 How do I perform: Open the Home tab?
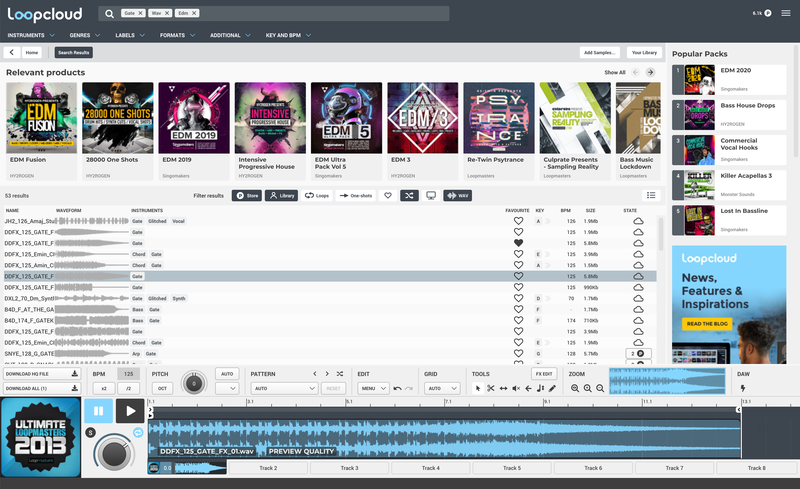click(x=32, y=52)
